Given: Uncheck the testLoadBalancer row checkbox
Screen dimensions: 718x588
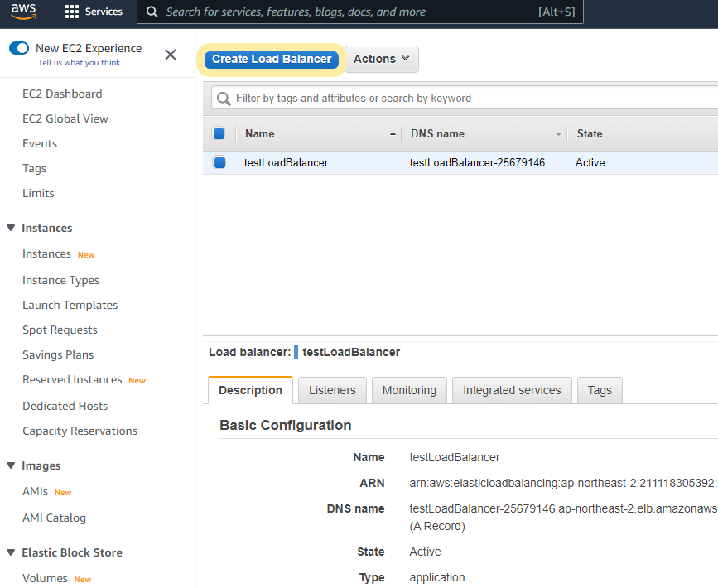Looking at the screenshot, I should [219, 162].
